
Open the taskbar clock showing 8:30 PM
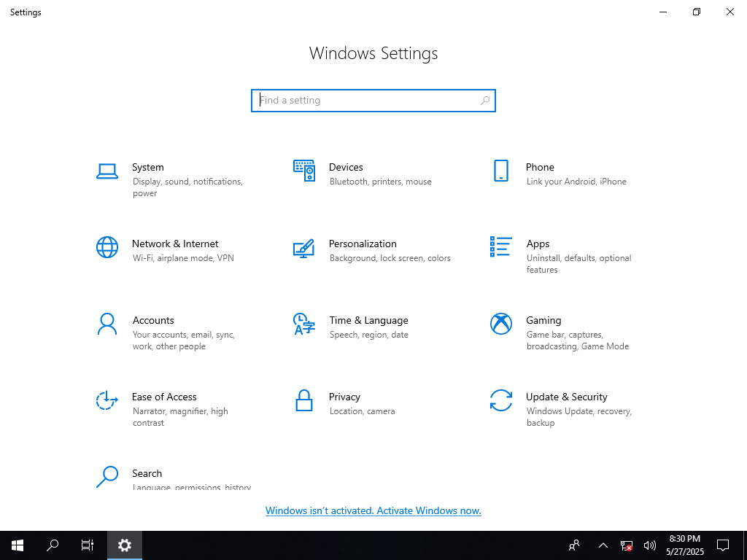tap(685, 545)
